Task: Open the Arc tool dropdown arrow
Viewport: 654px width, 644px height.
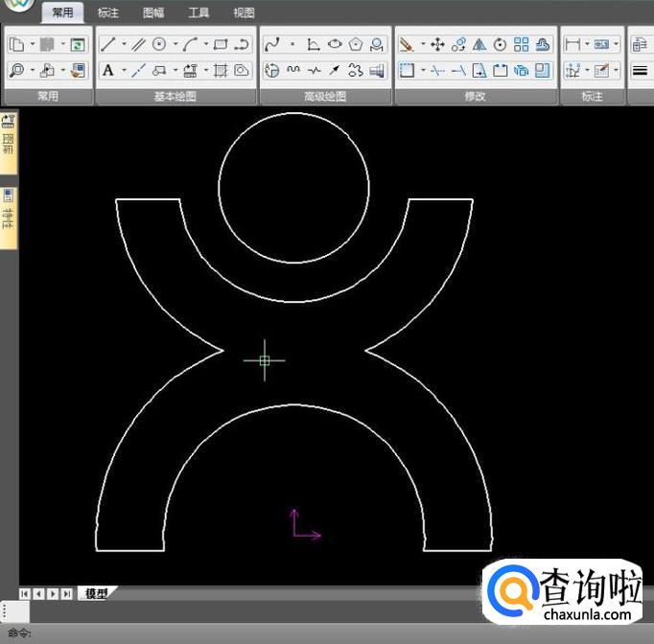Action: click(x=206, y=44)
